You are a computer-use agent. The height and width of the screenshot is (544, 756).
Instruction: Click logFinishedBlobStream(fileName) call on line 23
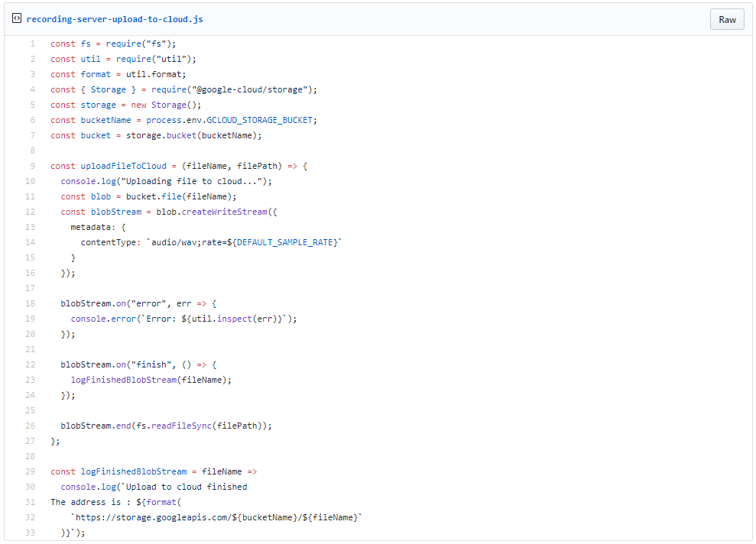[x=148, y=380]
